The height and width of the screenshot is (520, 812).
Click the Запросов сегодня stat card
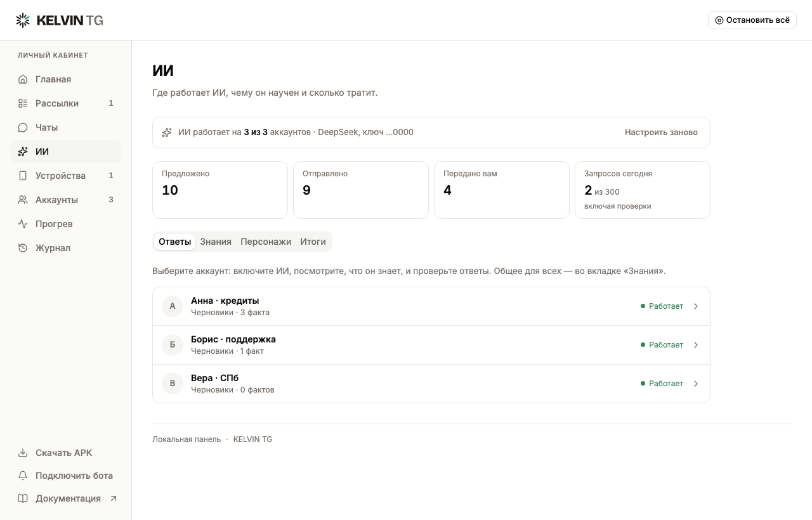[x=643, y=190]
